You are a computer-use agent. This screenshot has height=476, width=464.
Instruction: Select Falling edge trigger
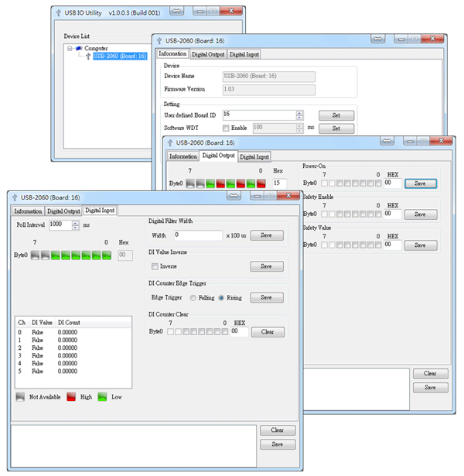(x=193, y=298)
